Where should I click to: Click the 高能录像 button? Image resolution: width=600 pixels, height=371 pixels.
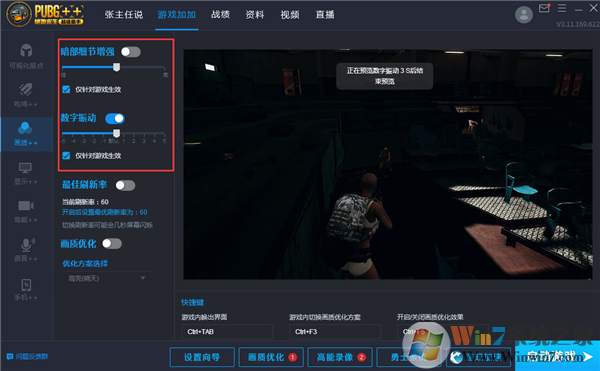pos(340,357)
